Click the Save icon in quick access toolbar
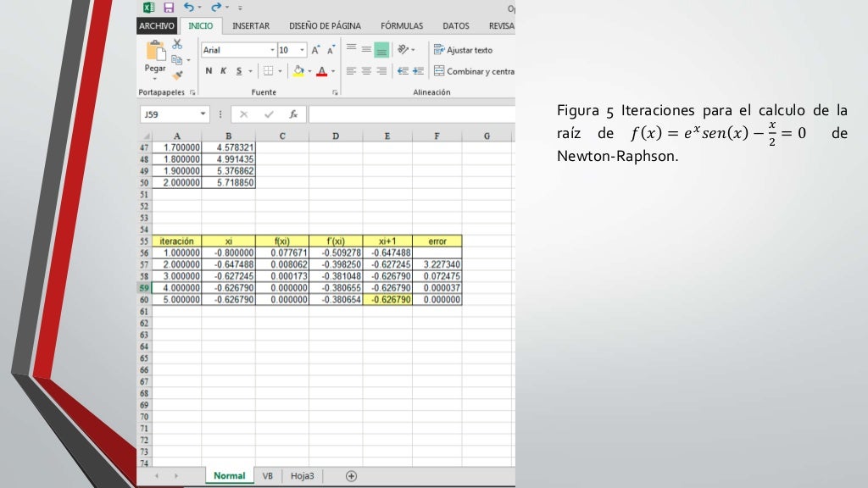The image size is (868, 488). pyautogui.click(x=169, y=8)
